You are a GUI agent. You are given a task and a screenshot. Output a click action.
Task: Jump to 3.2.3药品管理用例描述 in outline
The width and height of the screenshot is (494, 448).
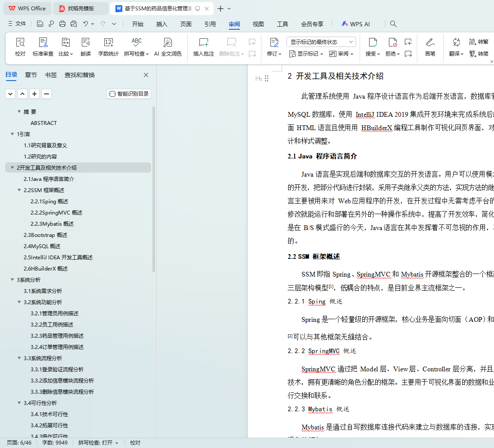57,336
